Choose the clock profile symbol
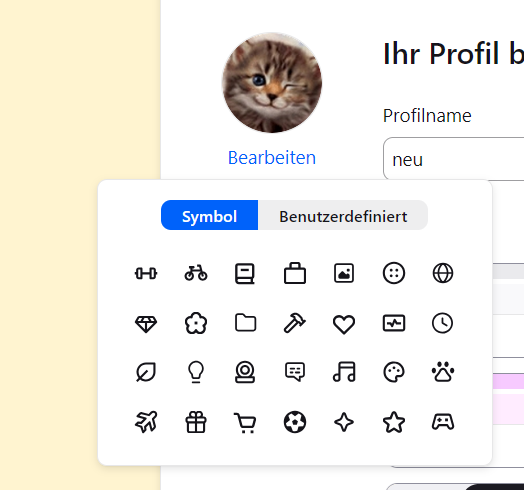This screenshot has width=524, height=490. click(443, 323)
